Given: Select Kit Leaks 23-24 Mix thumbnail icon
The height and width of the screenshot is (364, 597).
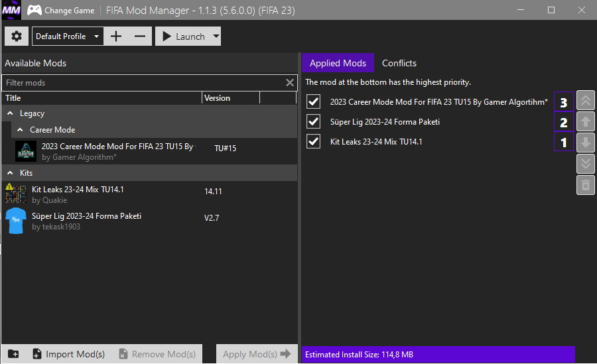Looking at the screenshot, I should (16, 194).
